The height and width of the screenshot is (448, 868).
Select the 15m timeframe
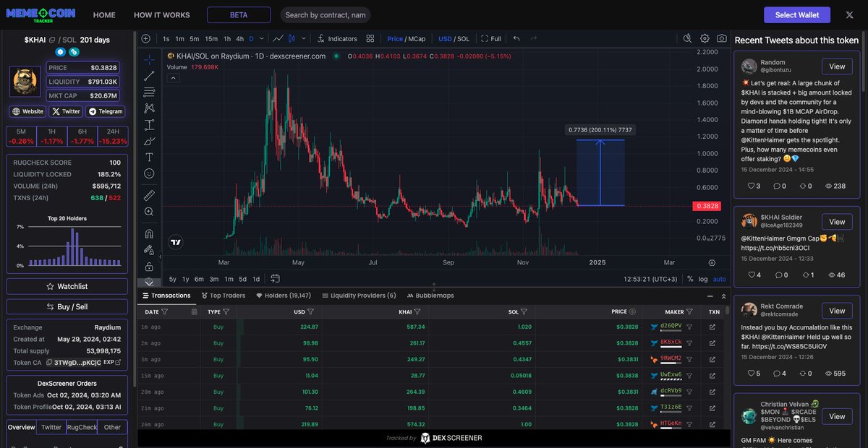(211, 39)
